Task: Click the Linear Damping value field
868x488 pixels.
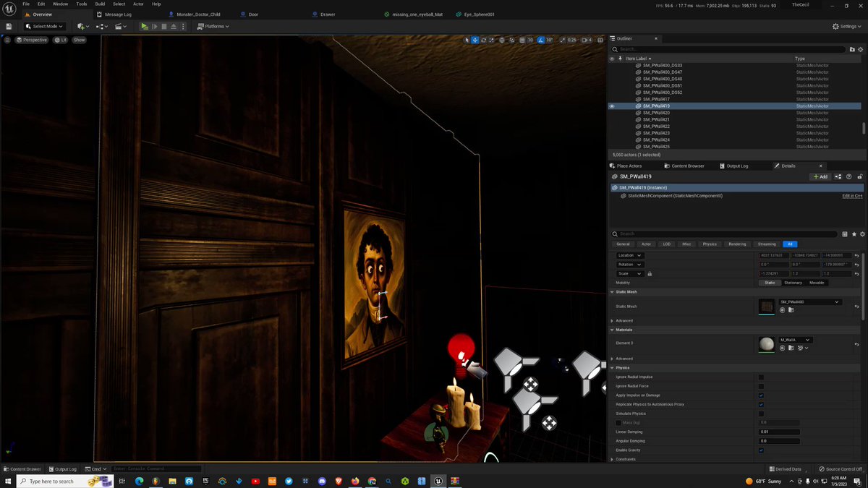Action: point(779,432)
